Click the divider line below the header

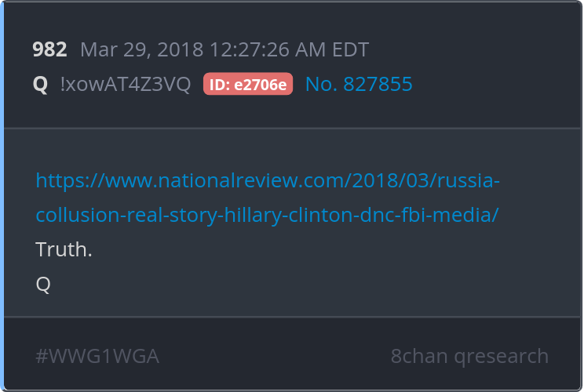pos(292,129)
